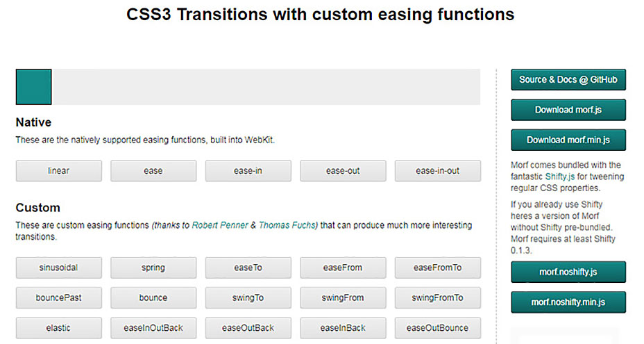This screenshot has width=644, height=344.
Task: Open Source & Docs @ GitHub
Action: click(x=568, y=80)
